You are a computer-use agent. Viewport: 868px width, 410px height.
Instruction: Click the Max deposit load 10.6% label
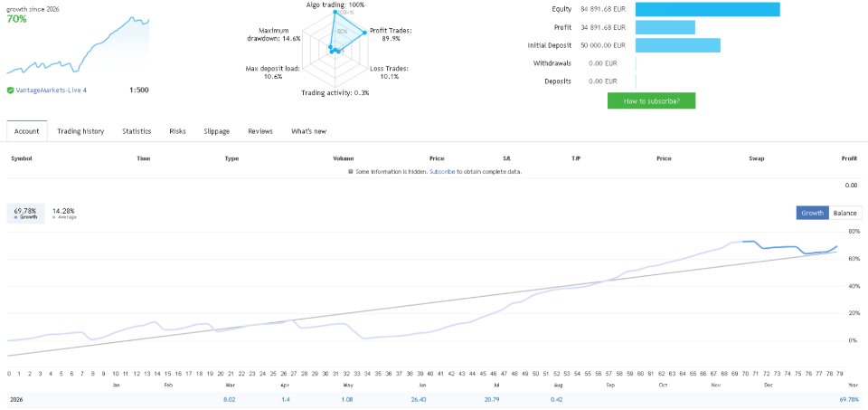coord(272,72)
